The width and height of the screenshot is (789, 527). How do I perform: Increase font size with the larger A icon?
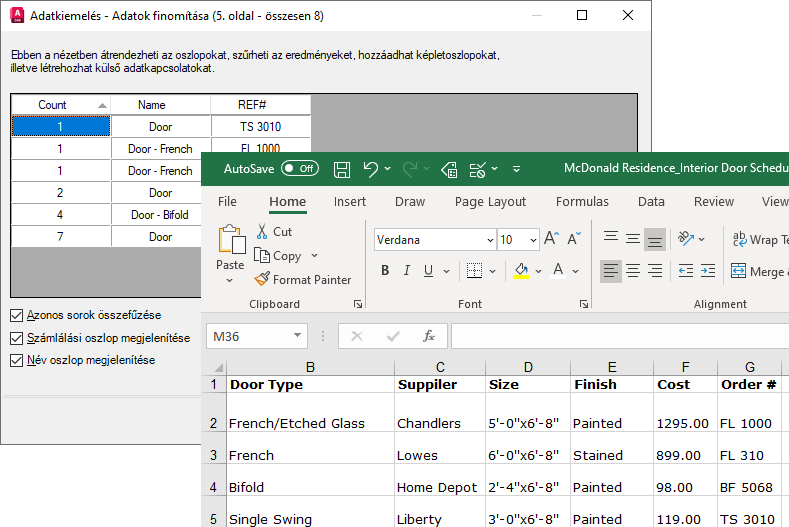[551, 239]
